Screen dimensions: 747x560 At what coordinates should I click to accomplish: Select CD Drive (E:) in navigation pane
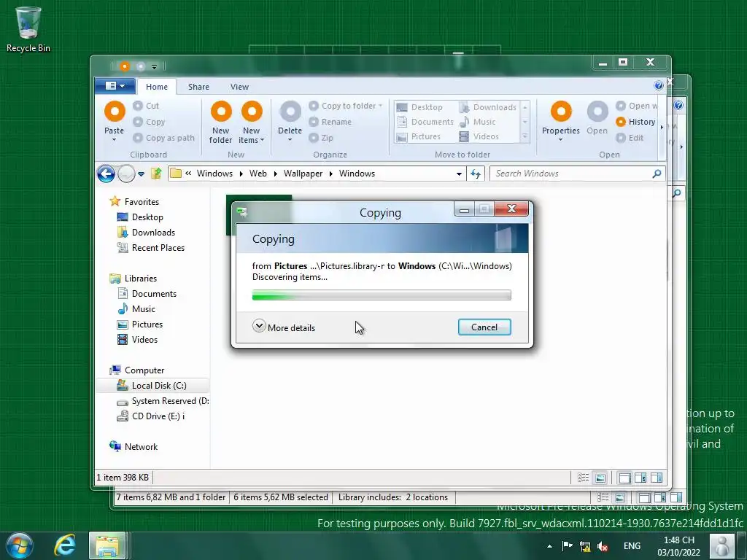click(158, 416)
